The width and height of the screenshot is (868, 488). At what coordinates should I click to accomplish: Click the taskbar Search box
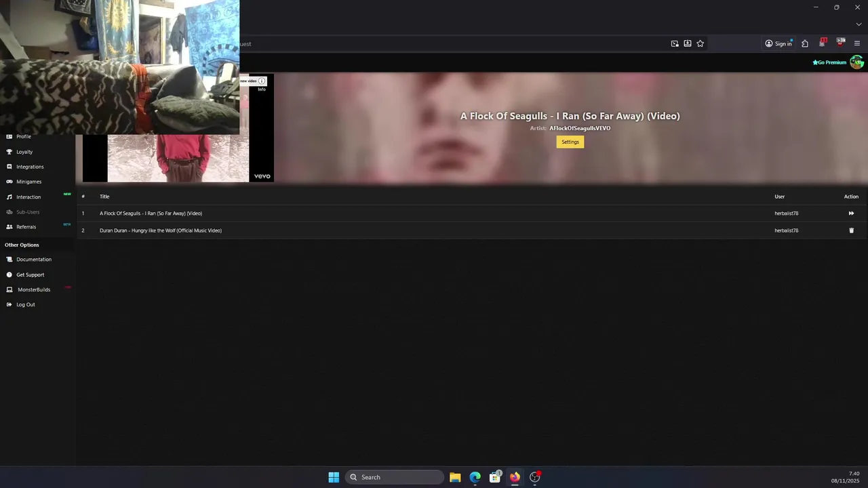tap(395, 477)
